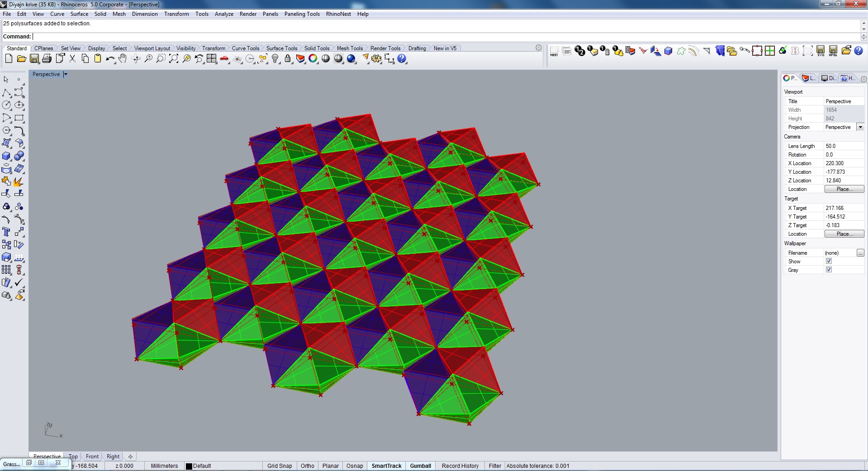Activate the Pan hand tool
Image resolution: width=868 pixels, height=471 pixels.
click(123, 59)
